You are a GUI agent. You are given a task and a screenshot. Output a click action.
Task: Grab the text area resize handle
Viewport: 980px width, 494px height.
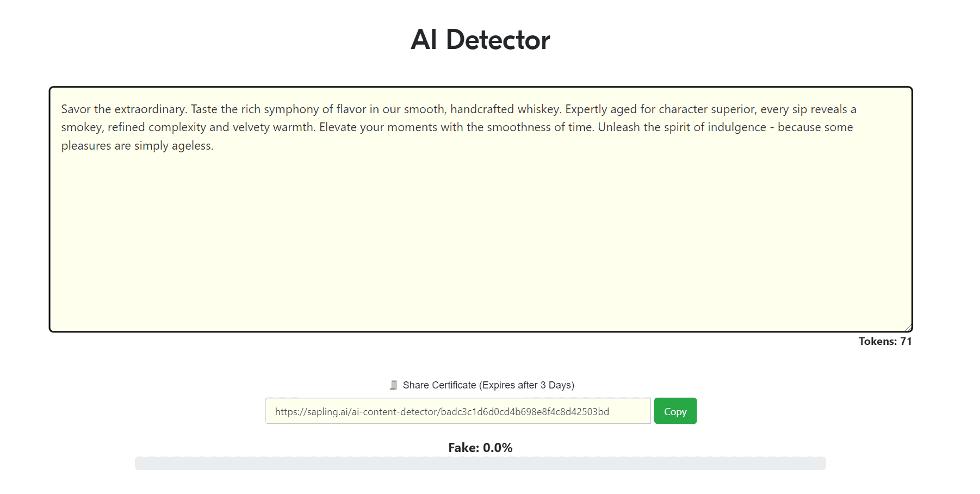pos(908,328)
